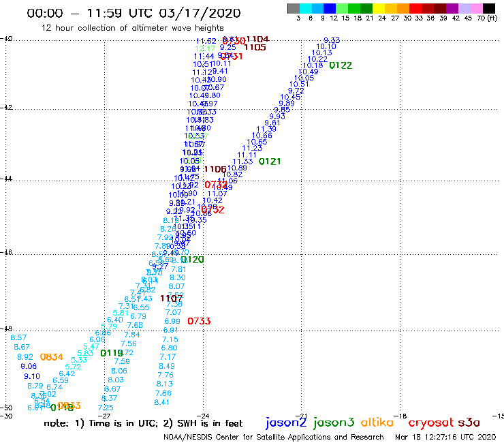504x443 pixels.
Task: Click the wave height '8.92'
Action: tap(25, 356)
